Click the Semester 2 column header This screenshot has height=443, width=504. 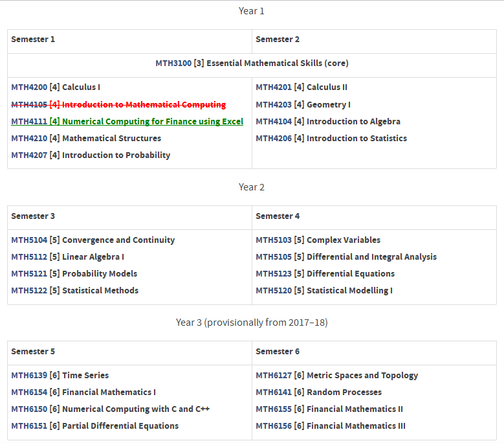(278, 40)
